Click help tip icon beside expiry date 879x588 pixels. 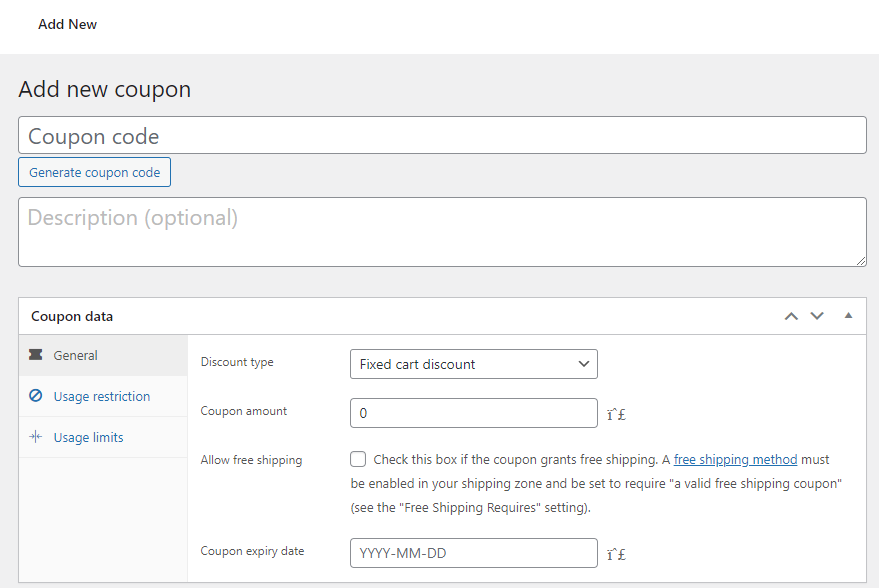616,553
